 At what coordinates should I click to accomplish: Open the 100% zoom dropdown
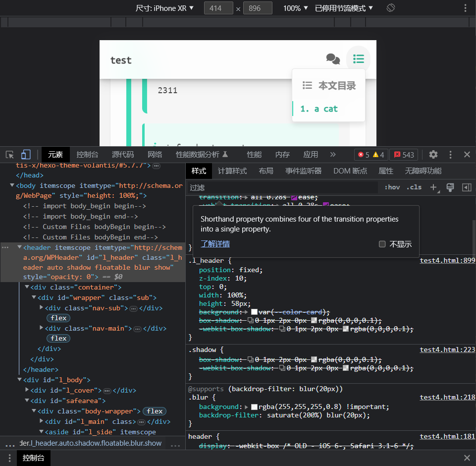(296, 8)
